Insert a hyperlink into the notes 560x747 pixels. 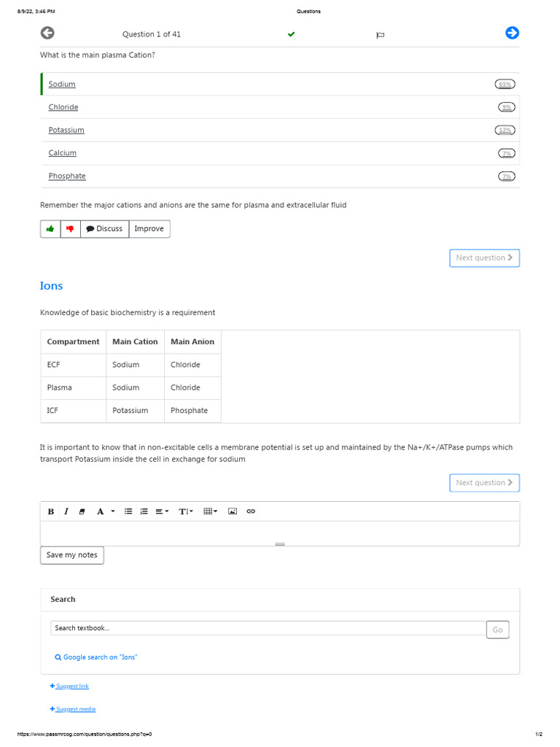(x=251, y=511)
